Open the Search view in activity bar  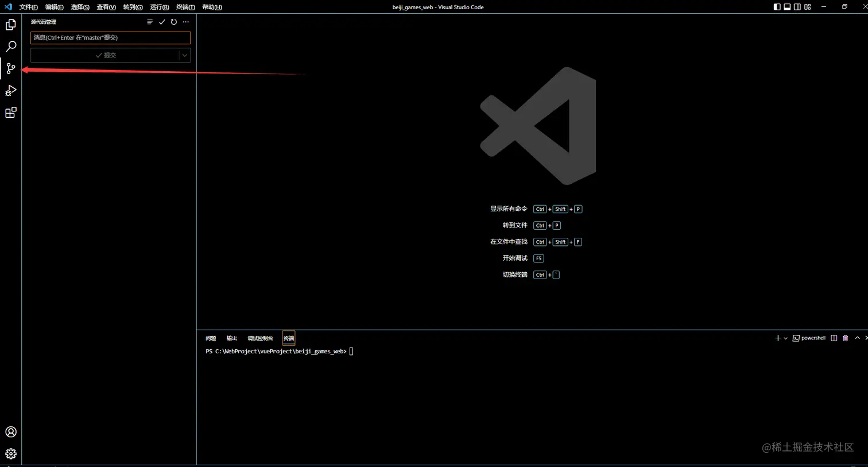tap(11, 47)
